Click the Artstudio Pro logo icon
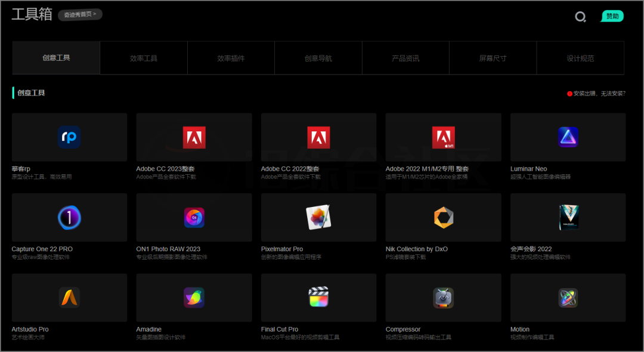 [69, 297]
